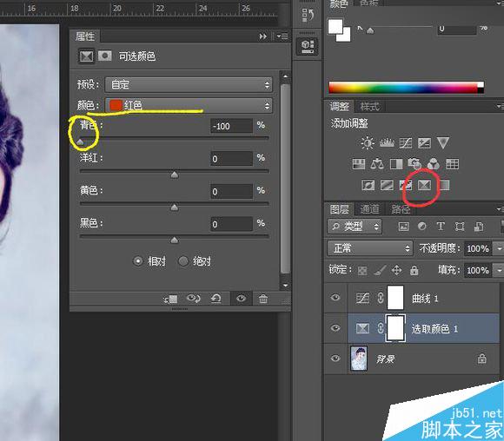Add an Invert adjustment

point(368,185)
